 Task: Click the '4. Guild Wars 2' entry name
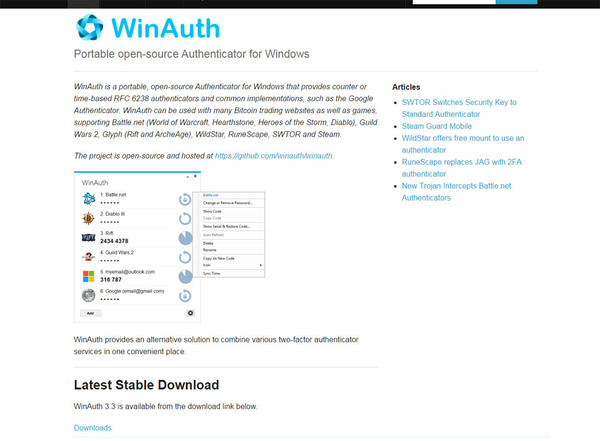[117, 252]
